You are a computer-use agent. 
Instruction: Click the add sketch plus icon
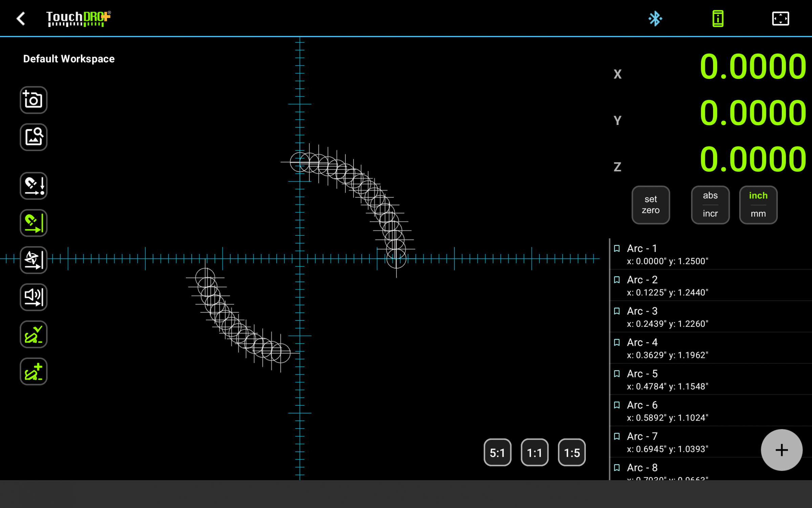click(x=34, y=372)
